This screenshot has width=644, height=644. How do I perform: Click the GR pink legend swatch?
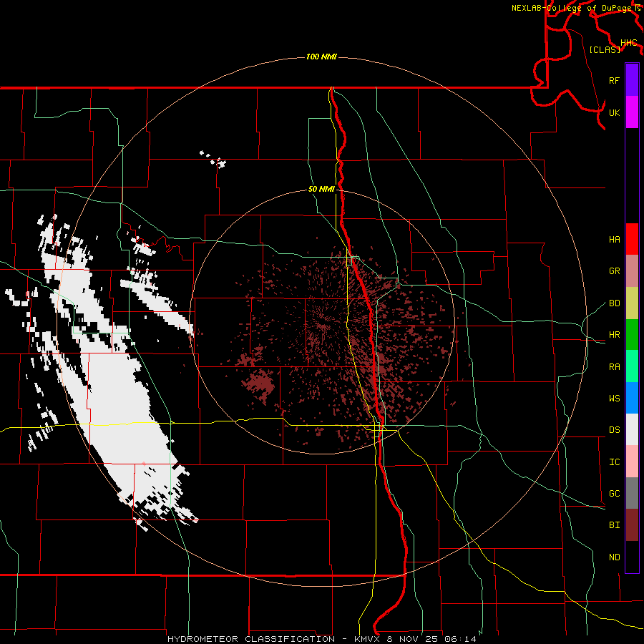point(632,271)
